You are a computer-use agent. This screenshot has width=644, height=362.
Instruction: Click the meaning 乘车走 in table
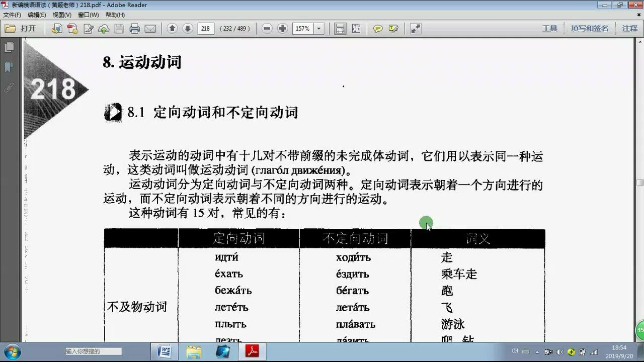(x=459, y=274)
